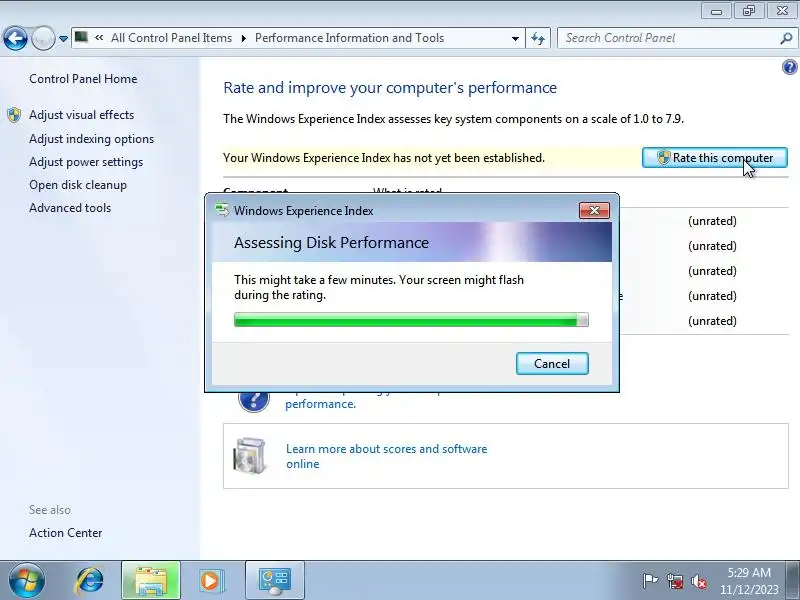Click the network status tray icon

click(675, 581)
